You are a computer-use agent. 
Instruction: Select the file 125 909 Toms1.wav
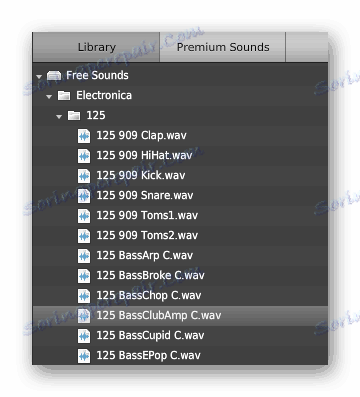click(147, 215)
